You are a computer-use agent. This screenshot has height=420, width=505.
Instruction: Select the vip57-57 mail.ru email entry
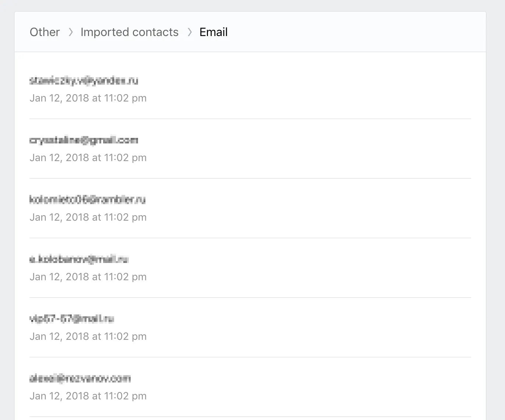pos(72,319)
